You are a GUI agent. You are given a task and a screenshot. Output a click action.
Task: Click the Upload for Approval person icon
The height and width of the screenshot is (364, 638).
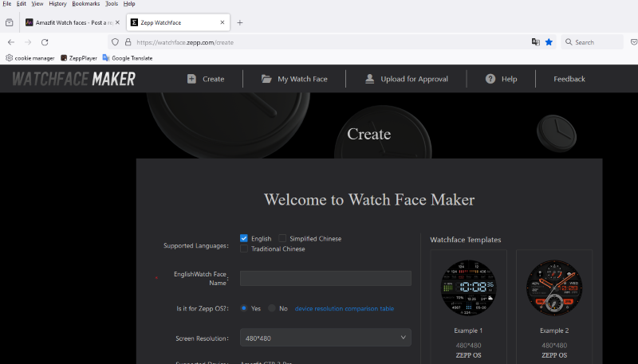(x=369, y=79)
